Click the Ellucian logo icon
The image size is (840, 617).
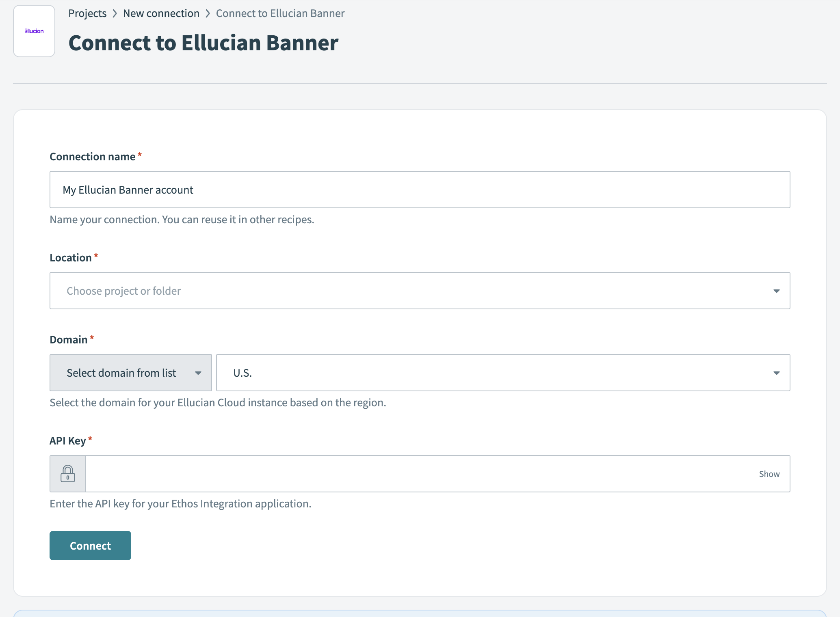coord(34,31)
